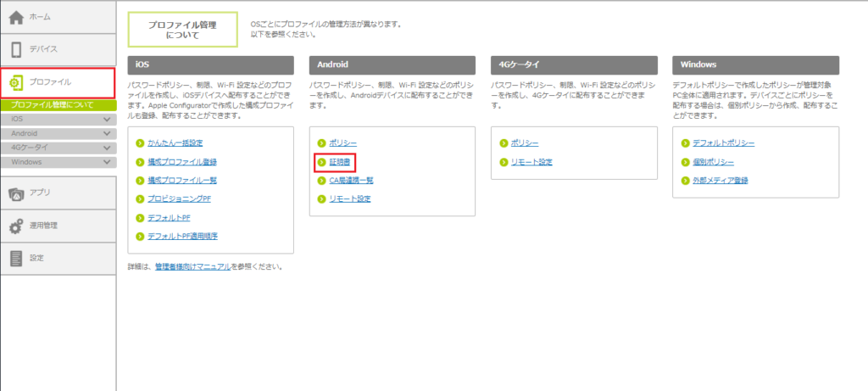Image resolution: width=868 pixels, height=391 pixels.
Task: Click the 設定 document icon
Action: click(x=16, y=258)
